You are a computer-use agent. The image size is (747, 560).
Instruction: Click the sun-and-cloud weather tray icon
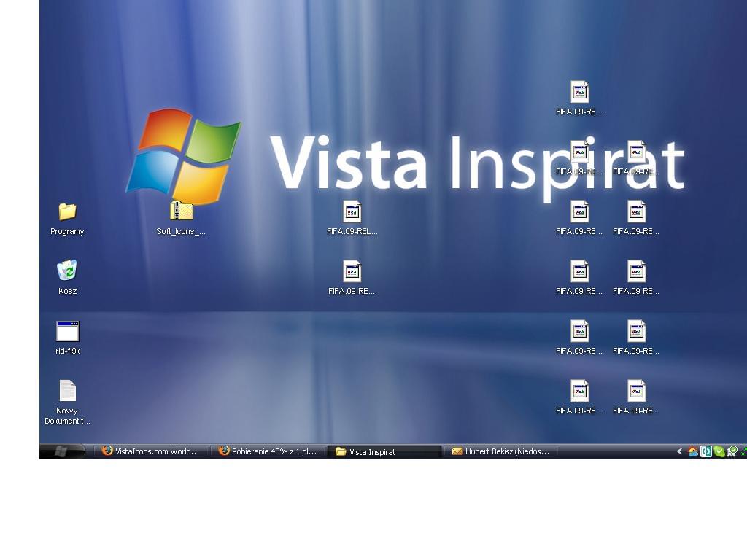pos(693,451)
